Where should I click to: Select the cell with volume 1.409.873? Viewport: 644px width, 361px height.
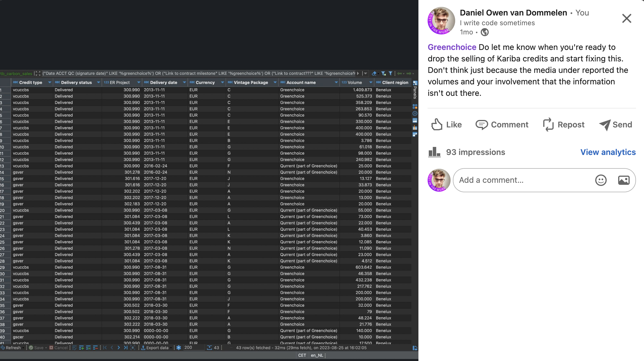tap(356, 90)
